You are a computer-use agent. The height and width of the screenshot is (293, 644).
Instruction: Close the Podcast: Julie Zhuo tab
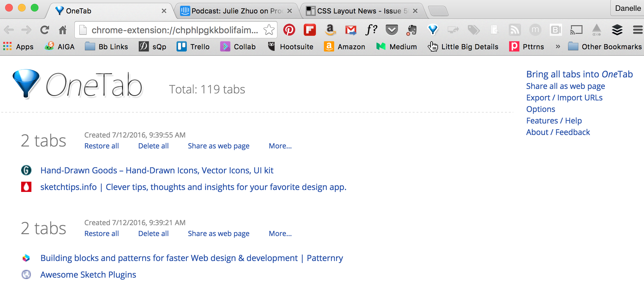click(x=289, y=11)
